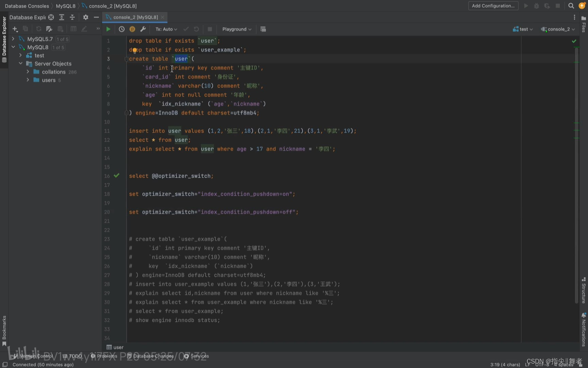Open data source properties icon
The image size is (588, 368).
tap(49, 29)
